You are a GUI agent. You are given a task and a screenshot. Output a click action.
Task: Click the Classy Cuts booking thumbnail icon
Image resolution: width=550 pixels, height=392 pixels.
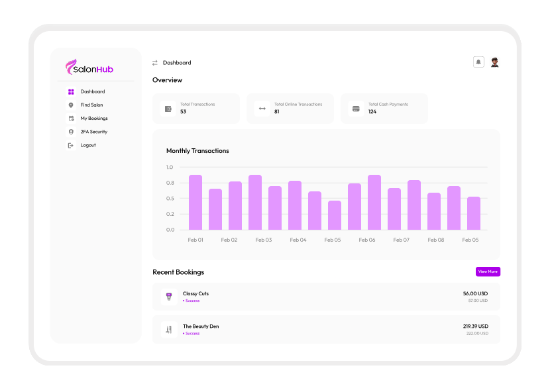[169, 297]
